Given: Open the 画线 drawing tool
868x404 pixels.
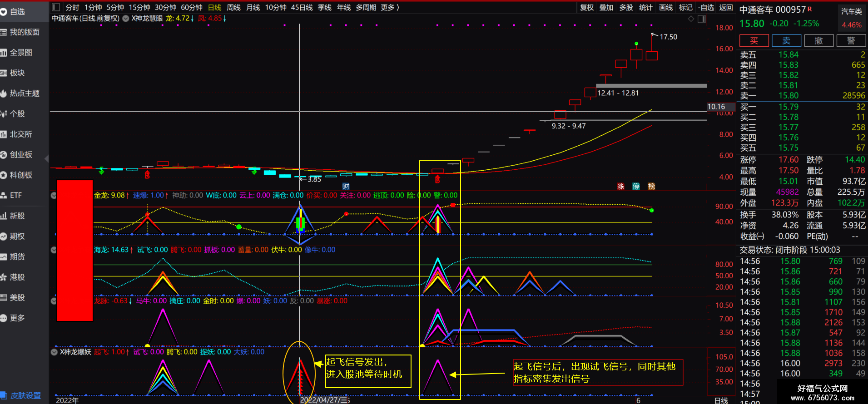Looking at the screenshot, I should [x=666, y=7].
